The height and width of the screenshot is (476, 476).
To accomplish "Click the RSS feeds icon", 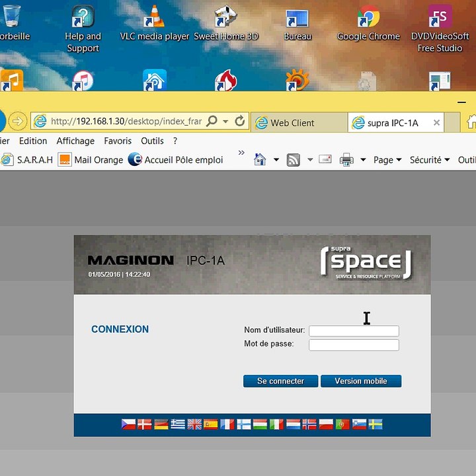I will click(294, 160).
